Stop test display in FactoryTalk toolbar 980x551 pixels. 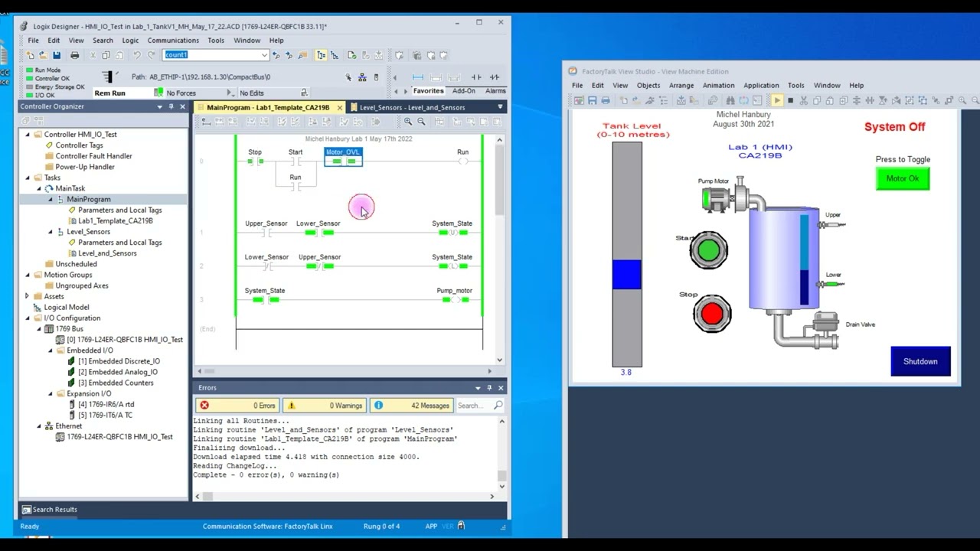tap(790, 100)
